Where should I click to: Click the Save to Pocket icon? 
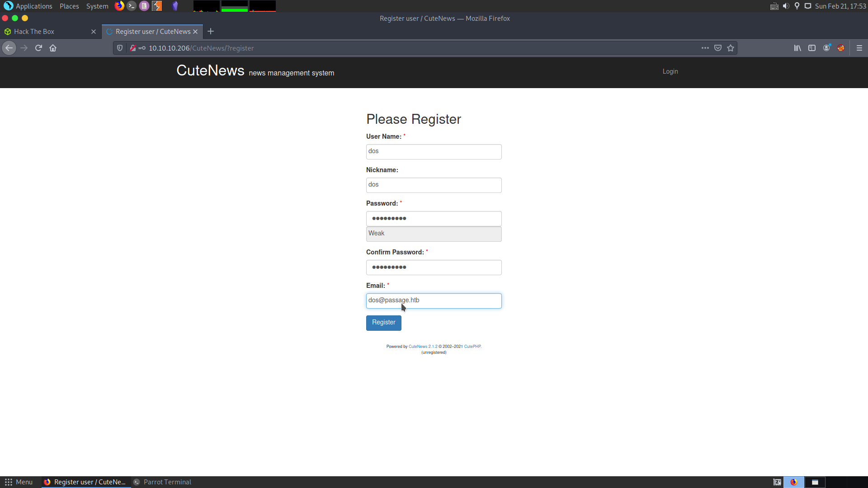[718, 48]
